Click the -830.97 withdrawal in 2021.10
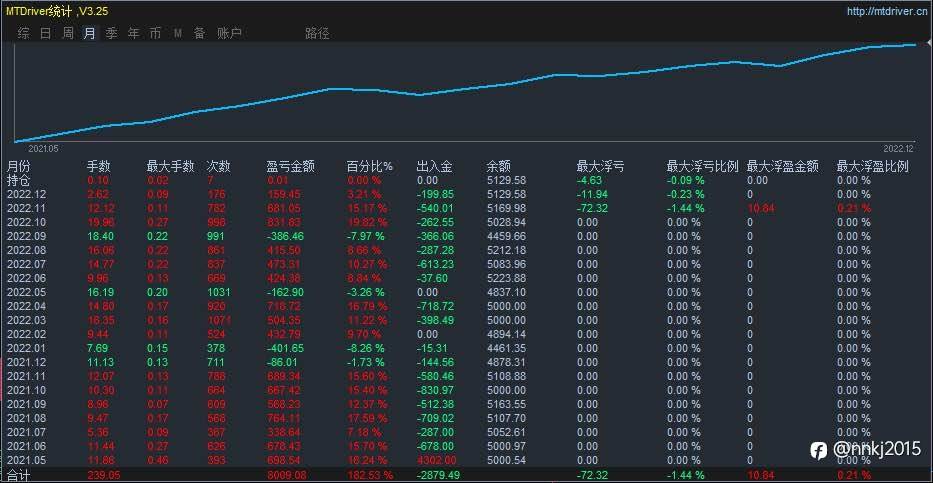Screen dimensions: 933x483 click(x=437, y=390)
